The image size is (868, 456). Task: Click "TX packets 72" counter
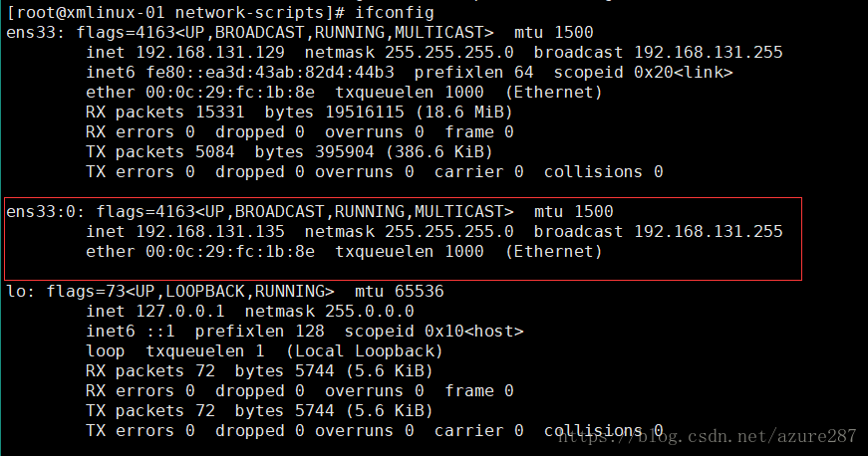point(150,410)
